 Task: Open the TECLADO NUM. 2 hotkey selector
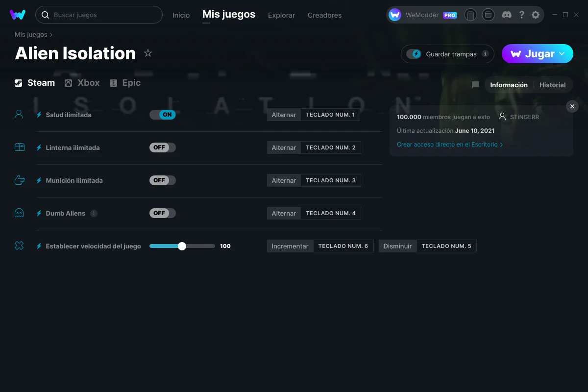(x=331, y=147)
